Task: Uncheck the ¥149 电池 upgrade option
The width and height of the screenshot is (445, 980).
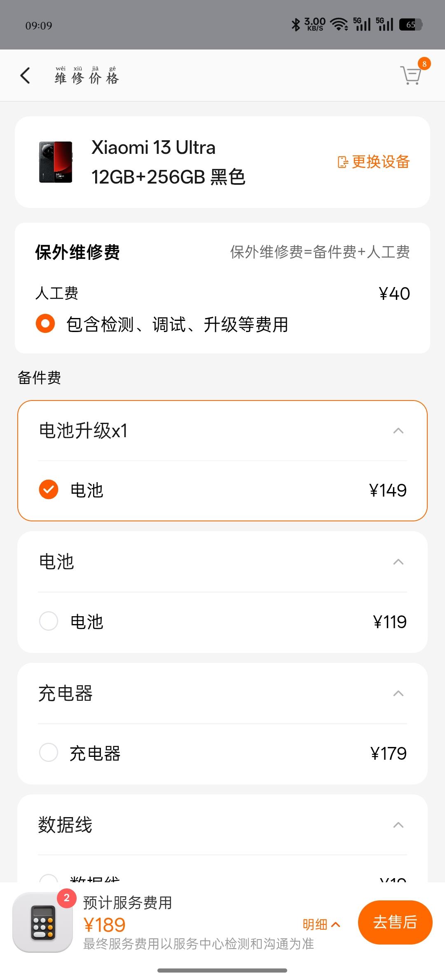Action: (x=49, y=490)
